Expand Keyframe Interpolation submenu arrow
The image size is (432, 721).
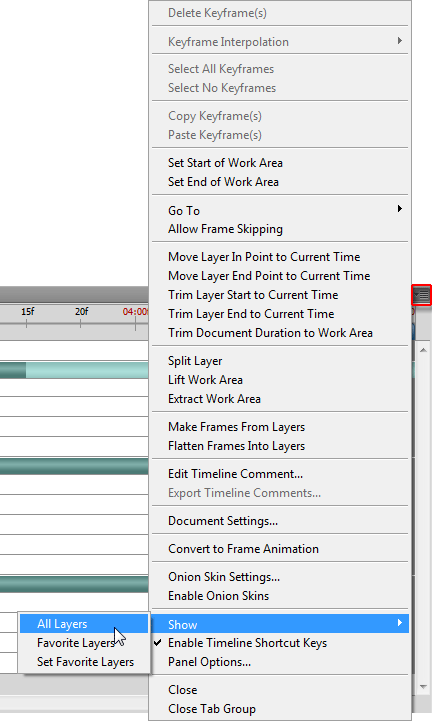tap(400, 41)
